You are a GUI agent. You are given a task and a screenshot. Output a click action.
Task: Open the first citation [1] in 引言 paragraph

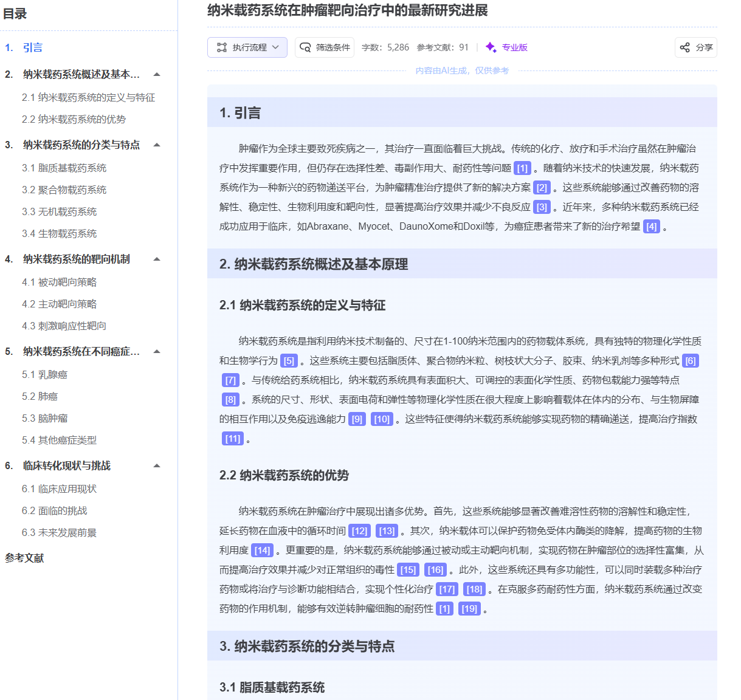pyautogui.click(x=522, y=168)
